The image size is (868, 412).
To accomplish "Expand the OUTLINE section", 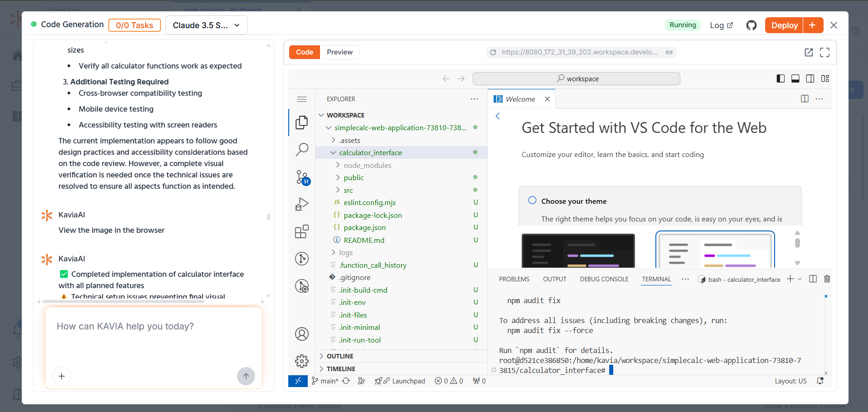I will click(321, 356).
